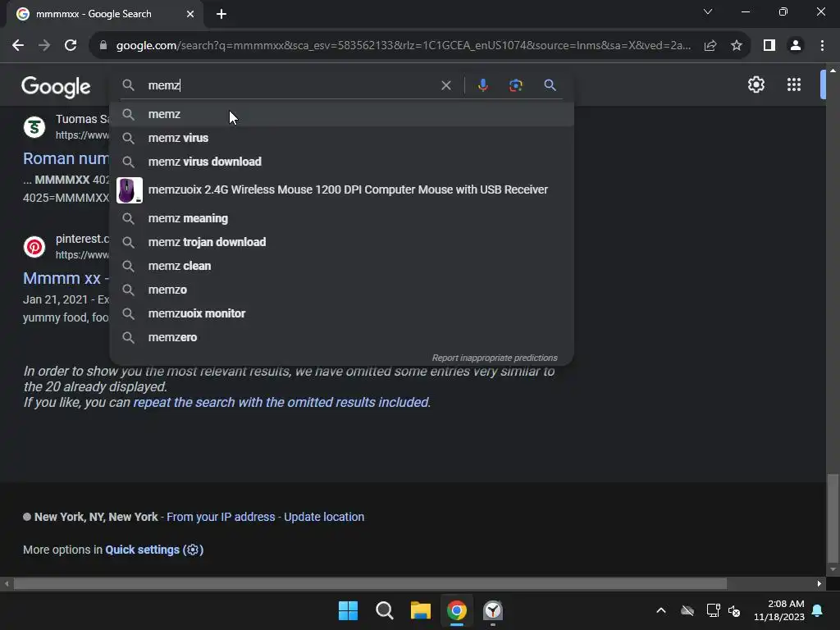This screenshot has height=630, width=840.
Task: View site information via the lock icon
Action: 103,46
